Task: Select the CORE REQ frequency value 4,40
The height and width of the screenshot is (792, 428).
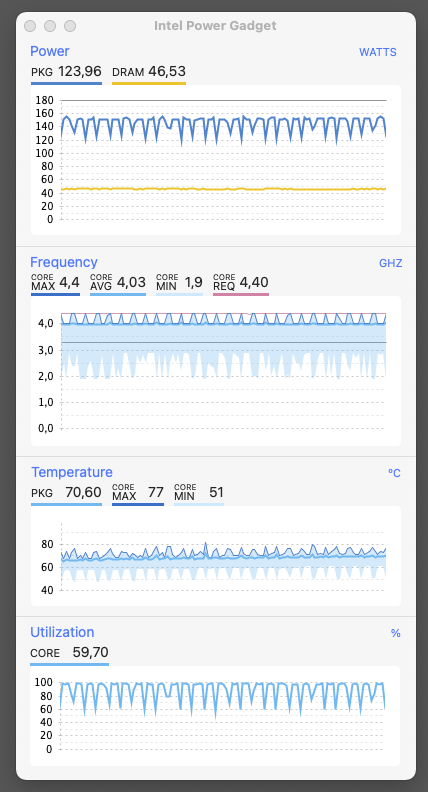Action: [254, 282]
